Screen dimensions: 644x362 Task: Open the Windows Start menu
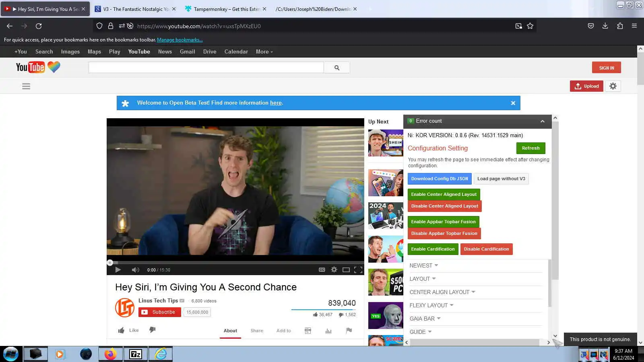tap(11, 354)
